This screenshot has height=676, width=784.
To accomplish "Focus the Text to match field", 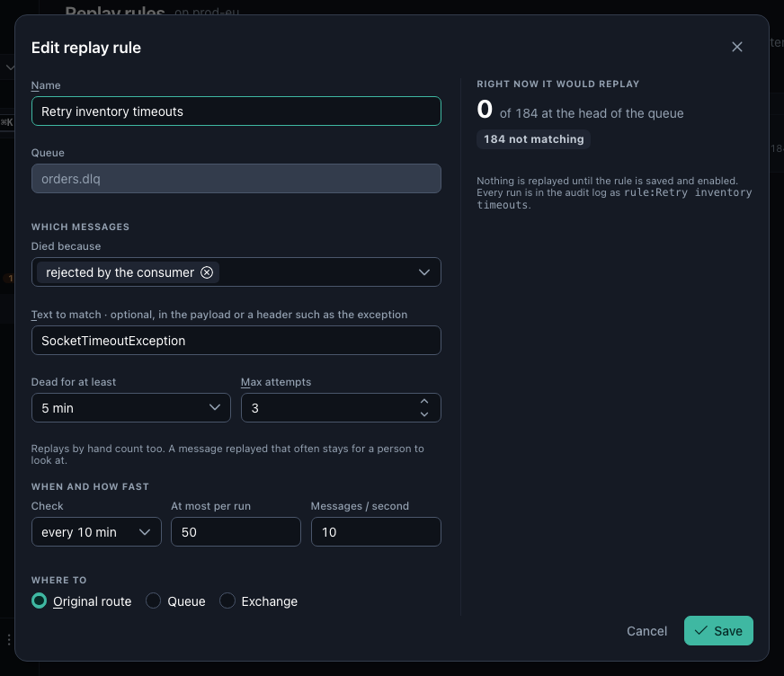I will (x=236, y=341).
